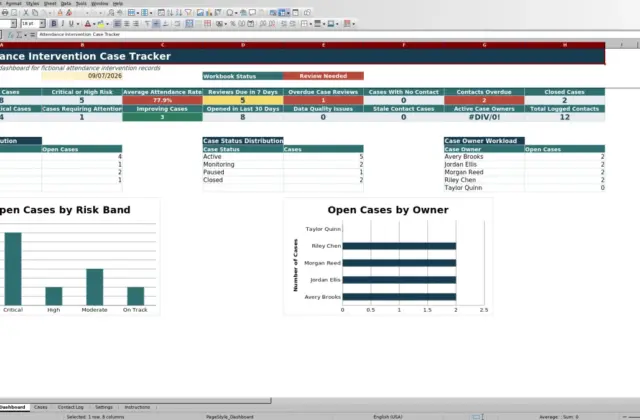This screenshot has height=420, width=640.
Task: Select the #DIV/0! error cell
Action: [x=484, y=117]
